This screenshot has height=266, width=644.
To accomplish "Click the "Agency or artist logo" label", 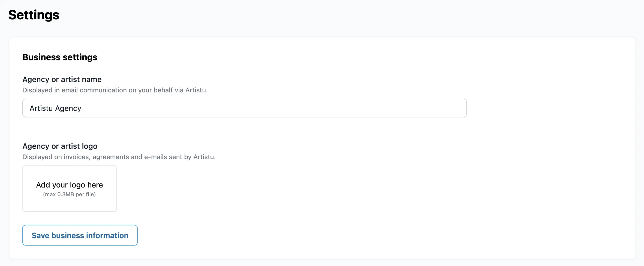I will pyautogui.click(x=60, y=146).
